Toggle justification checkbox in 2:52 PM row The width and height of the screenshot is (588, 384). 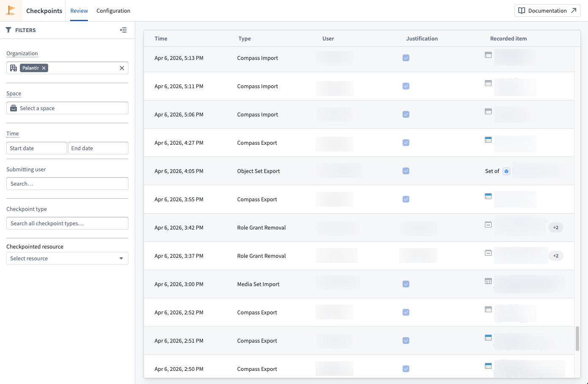click(x=406, y=312)
